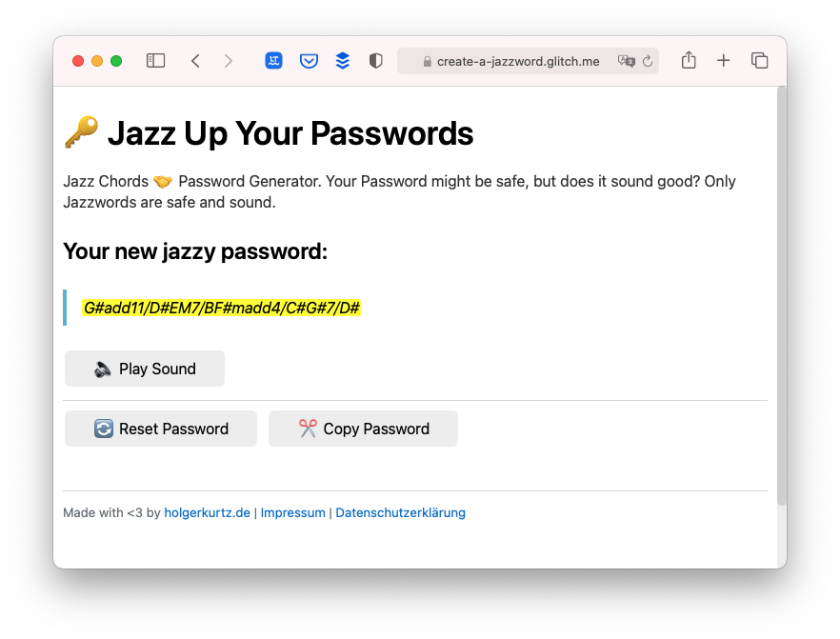Reload the create-a-jazzword page

click(647, 61)
